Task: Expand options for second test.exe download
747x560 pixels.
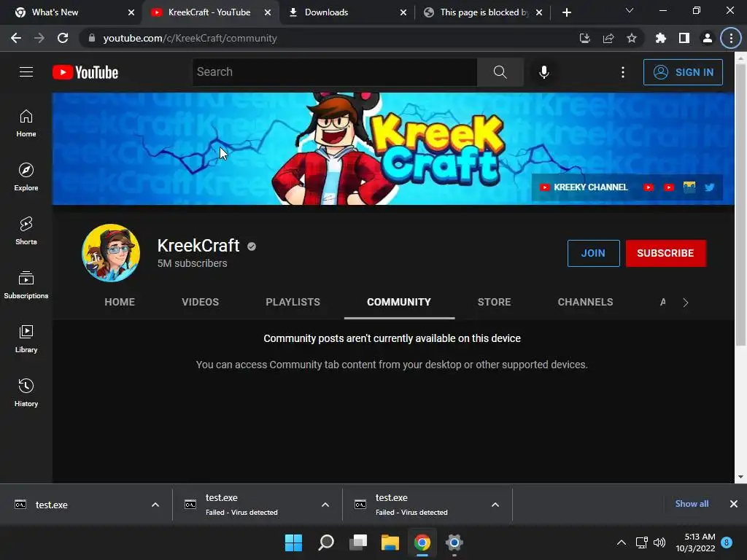Action: point(325,505)
